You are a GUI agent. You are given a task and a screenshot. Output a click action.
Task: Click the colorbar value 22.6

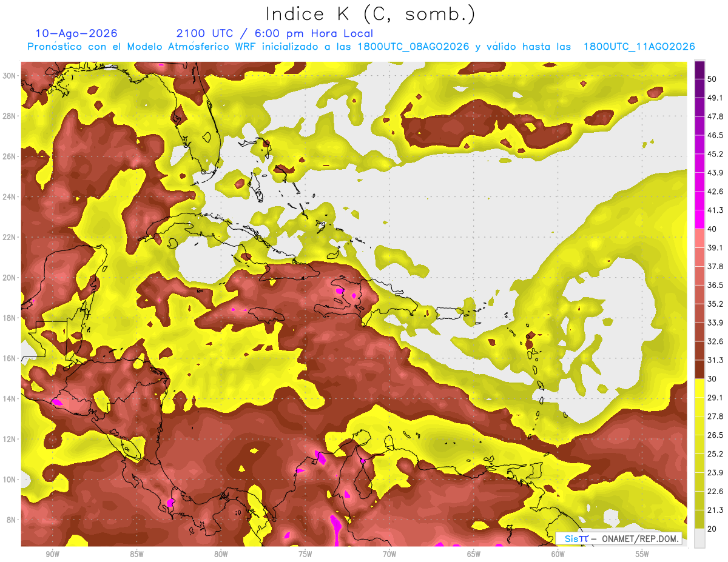coord(715,492)
